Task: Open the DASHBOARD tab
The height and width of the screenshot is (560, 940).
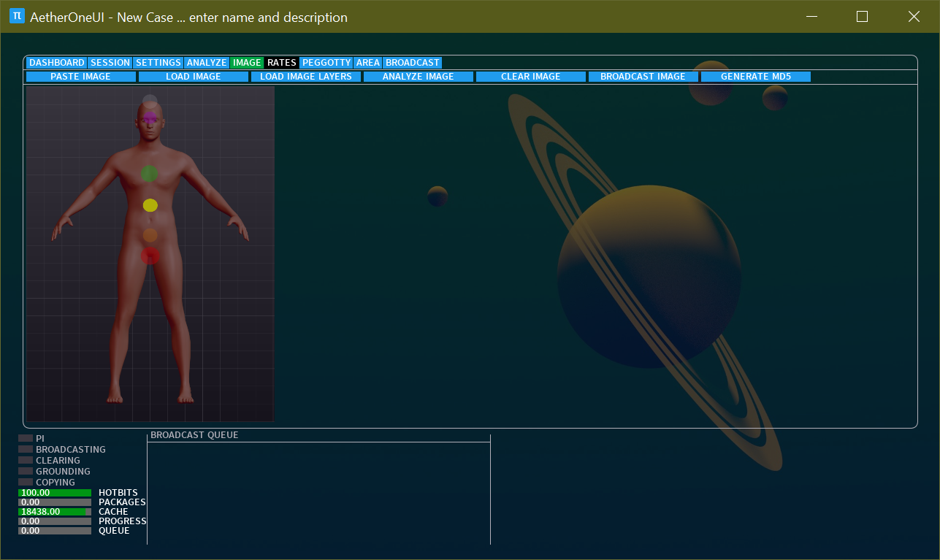Action: 57,63
